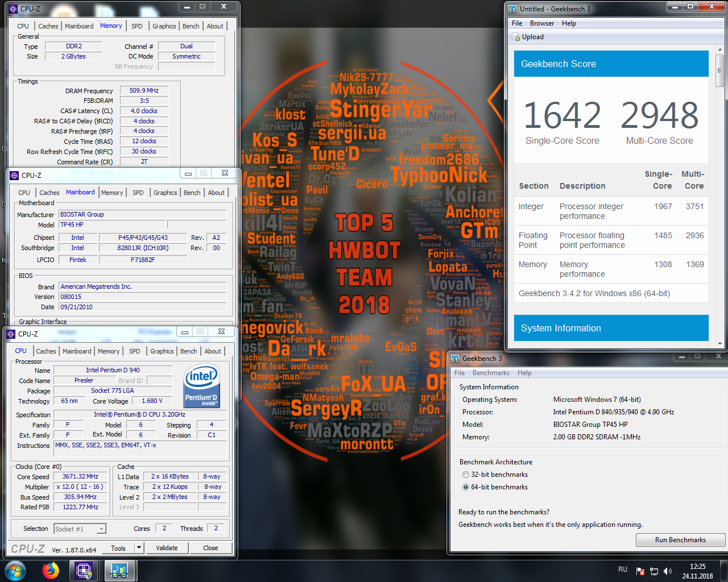Open File menu in Geekbench 3 system window
Viewport: 728px width, 582px height.
click(x=460, y=373)
